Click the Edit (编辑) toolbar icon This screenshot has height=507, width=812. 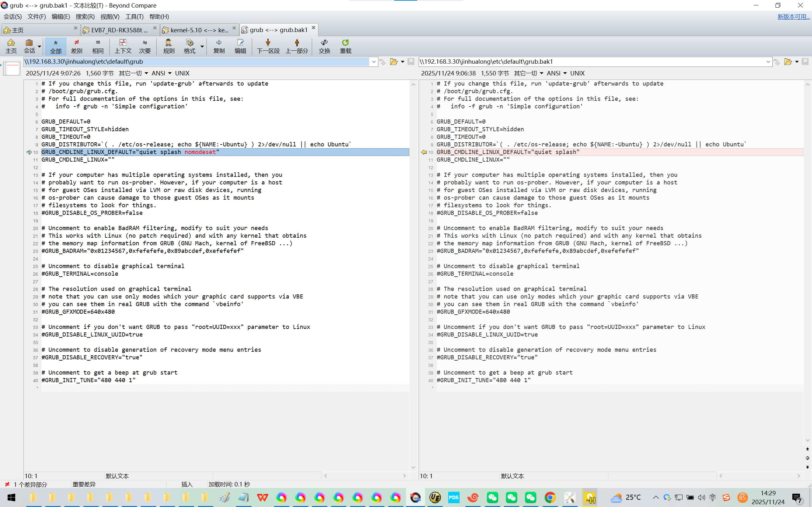[240, 46]
